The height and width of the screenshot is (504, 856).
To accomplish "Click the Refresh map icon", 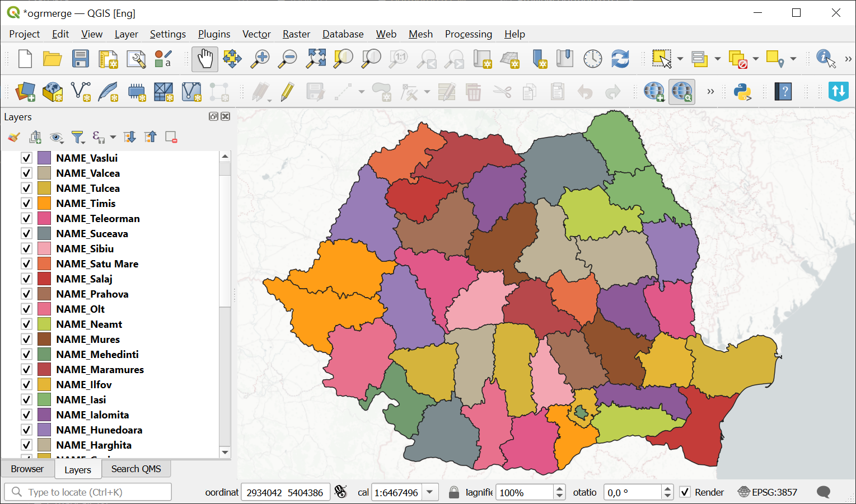I will (620, 59).
